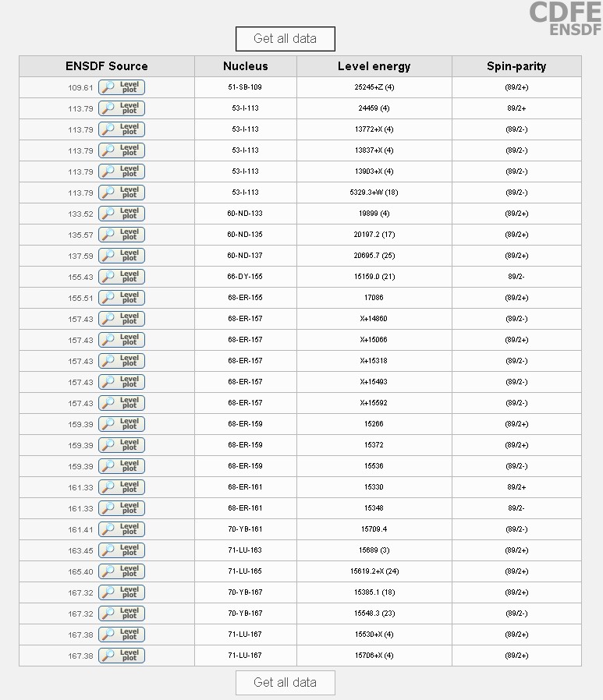Screen dimensions: 603x700
Task: Click the top Get all data button
Action: click(x=285, y=39)
